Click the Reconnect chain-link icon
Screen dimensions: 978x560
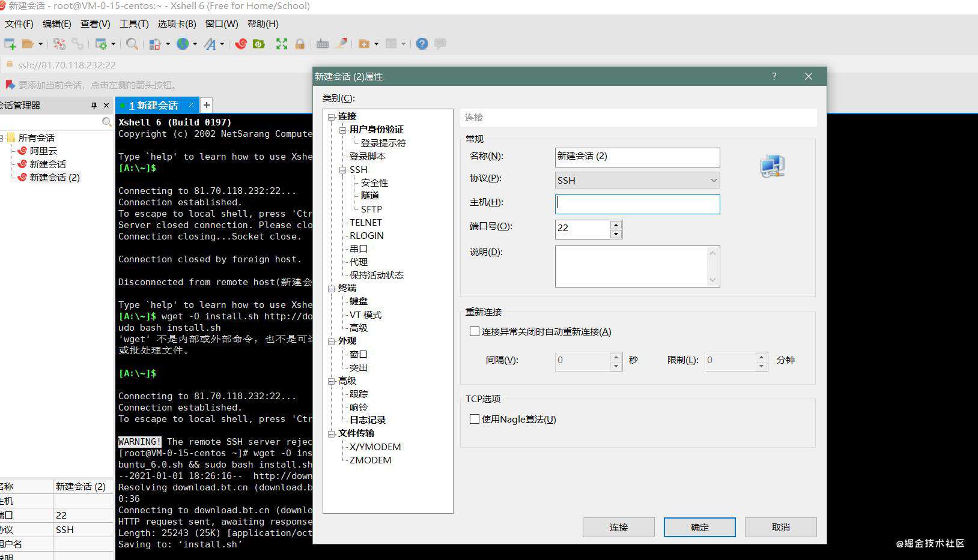tap(77, 44)
